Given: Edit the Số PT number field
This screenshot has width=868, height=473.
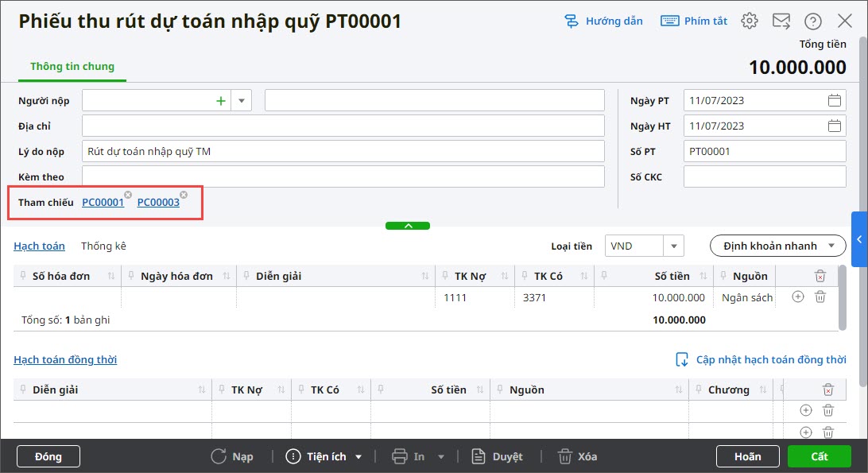Looking at the screenshot, I should (x=765, y=151).
